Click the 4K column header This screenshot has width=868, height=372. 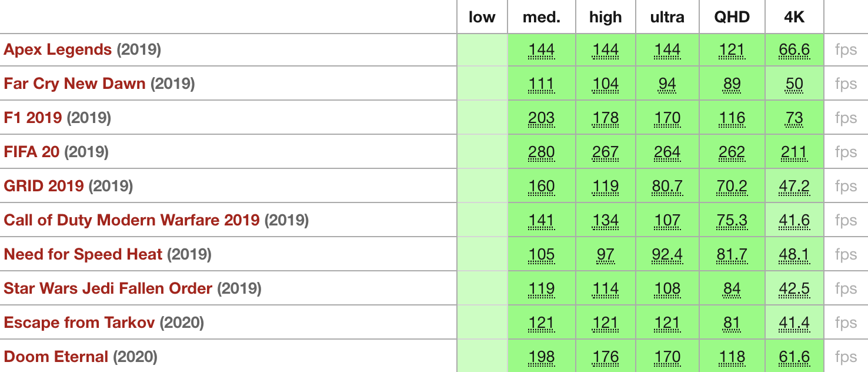point(794,17)
